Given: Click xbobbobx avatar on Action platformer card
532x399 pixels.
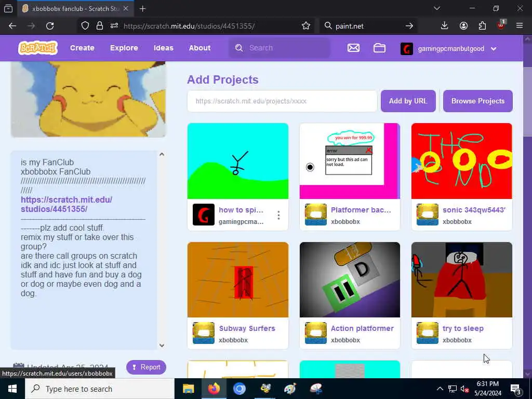Looking at the screenshot, I should 315,333.
